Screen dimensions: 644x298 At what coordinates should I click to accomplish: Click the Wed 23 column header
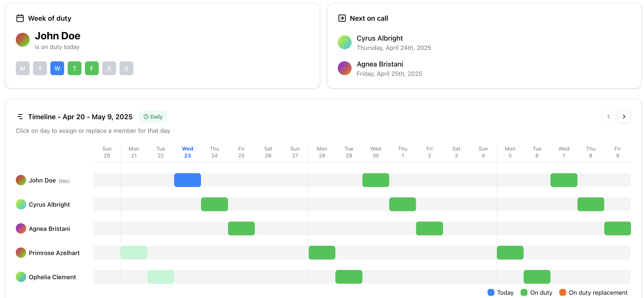coord(188,152)
